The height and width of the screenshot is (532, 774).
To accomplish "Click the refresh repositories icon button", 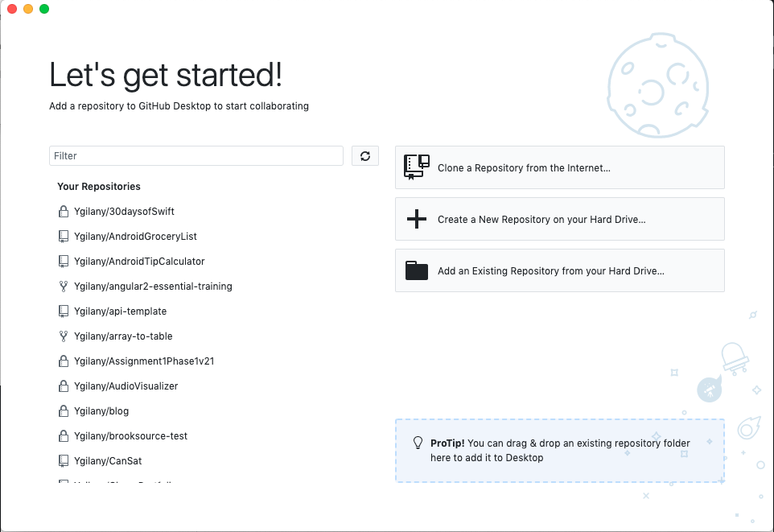I will pos(364,156).
